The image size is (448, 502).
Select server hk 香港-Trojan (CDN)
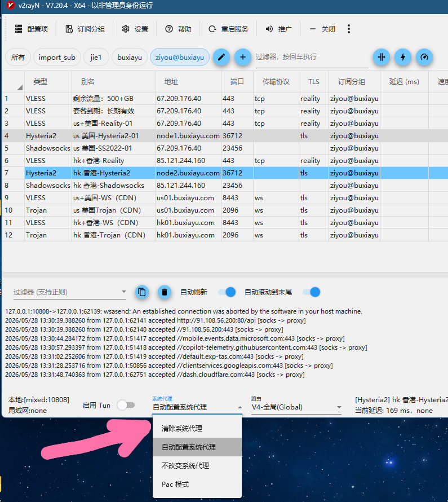pyautogui.click(x=225, y=235)
